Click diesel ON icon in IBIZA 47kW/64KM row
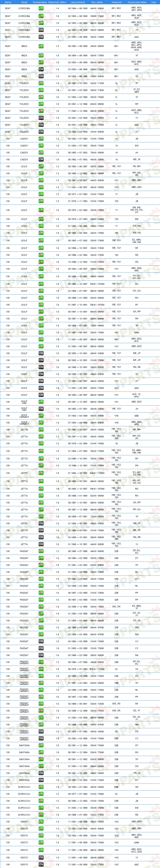160x868 pixels. click(41, 76)
